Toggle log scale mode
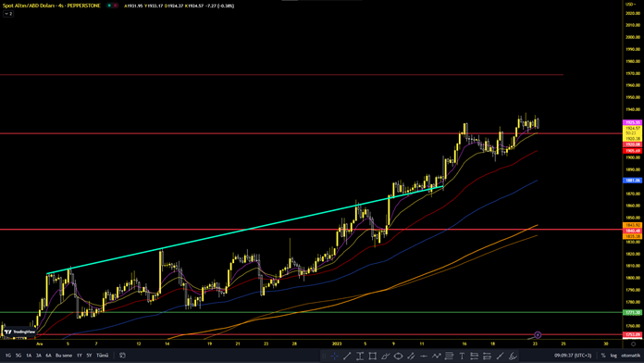The image size is (644, 363). click(x=613, y=356)
